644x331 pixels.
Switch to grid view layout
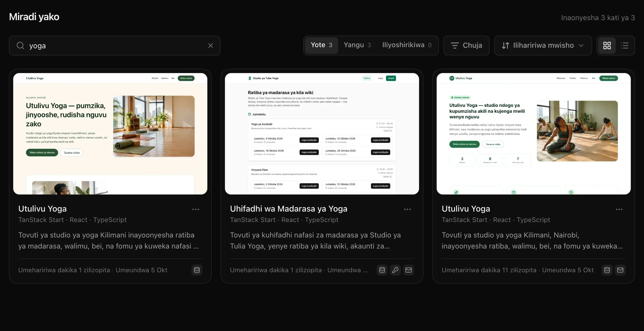coord(607,46)
